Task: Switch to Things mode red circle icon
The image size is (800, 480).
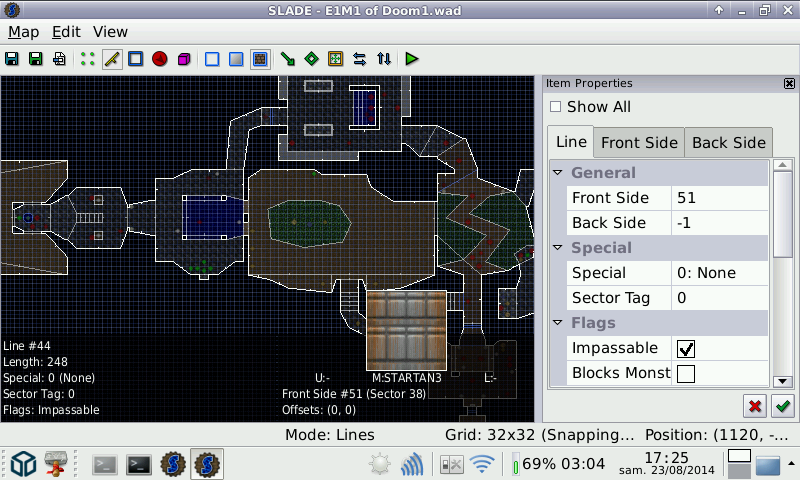Action: pyautogui.click(x=160, y=59)
